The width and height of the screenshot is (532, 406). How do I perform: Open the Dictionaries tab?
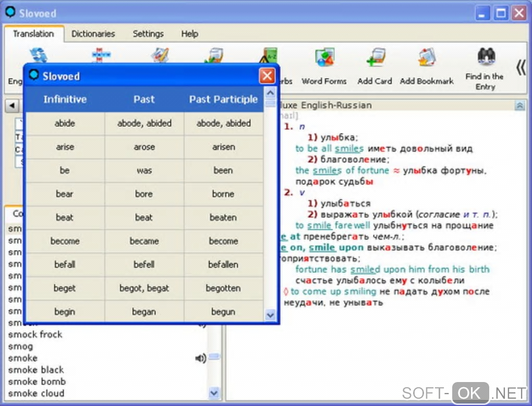coord(93,33)
